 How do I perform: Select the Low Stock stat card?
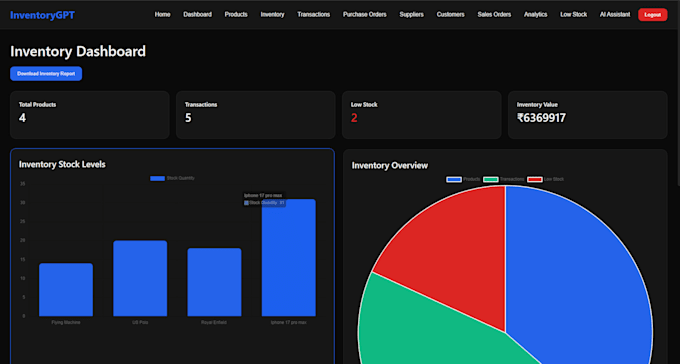(422, 115)
